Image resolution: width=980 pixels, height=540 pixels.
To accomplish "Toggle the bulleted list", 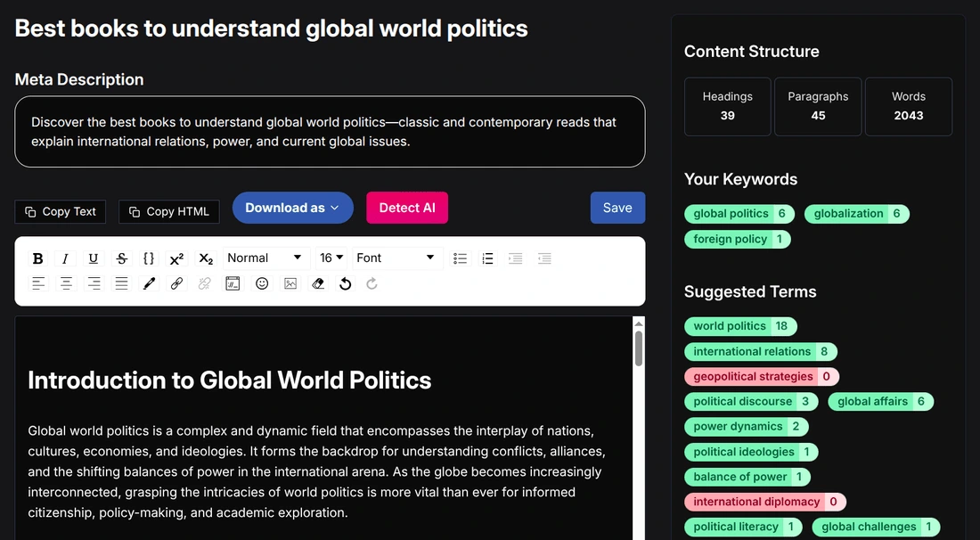I will coord(460,258).
